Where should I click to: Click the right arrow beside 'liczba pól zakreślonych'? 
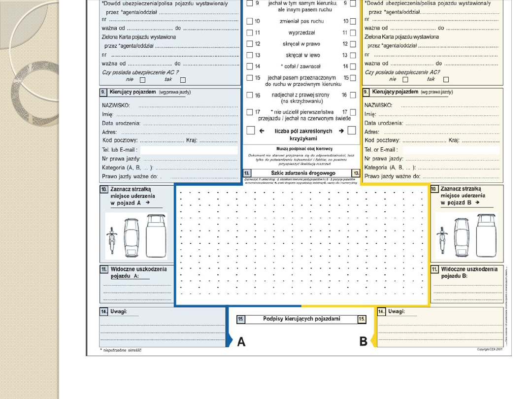click(340, 131)
